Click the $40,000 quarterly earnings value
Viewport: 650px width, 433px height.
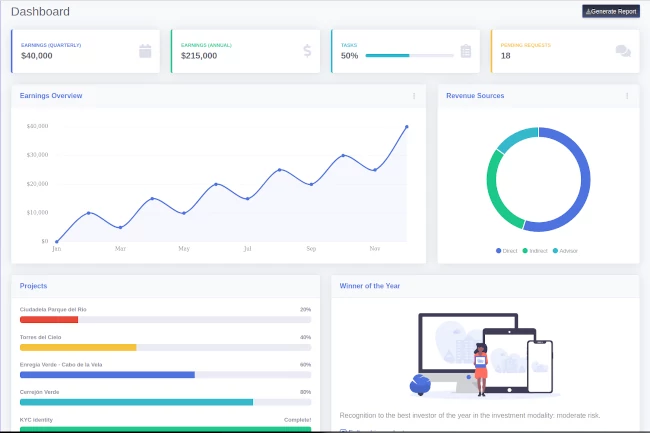[37, 56]
